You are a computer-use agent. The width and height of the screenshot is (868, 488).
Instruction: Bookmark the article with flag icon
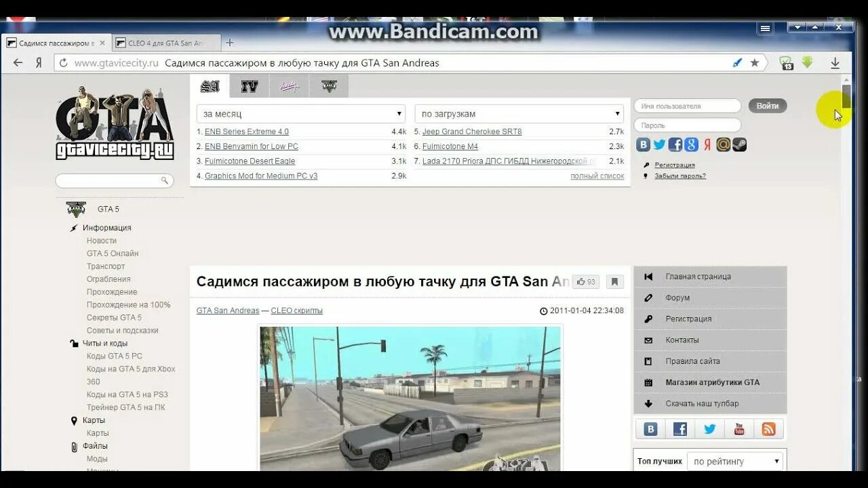(614, 282)
